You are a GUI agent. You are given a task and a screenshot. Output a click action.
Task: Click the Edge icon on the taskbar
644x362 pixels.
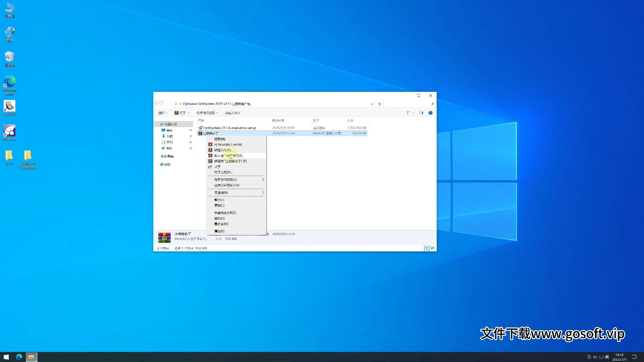point(19,357)
